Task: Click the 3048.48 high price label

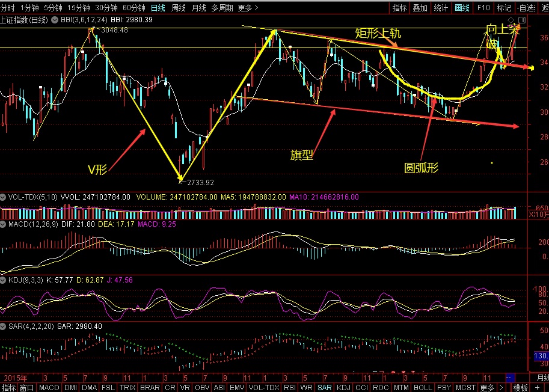Action: [114, 30]
